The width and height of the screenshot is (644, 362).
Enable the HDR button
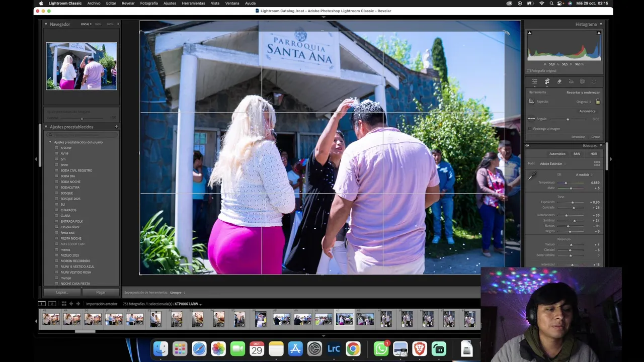(594, 154)
